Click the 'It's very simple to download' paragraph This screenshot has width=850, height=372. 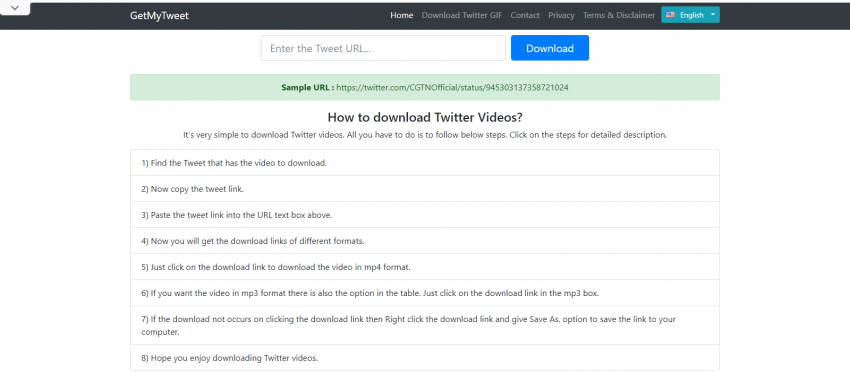coord(425,135)
